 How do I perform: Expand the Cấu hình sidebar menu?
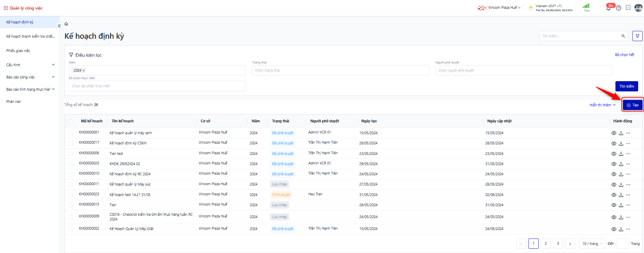[30, 65]
